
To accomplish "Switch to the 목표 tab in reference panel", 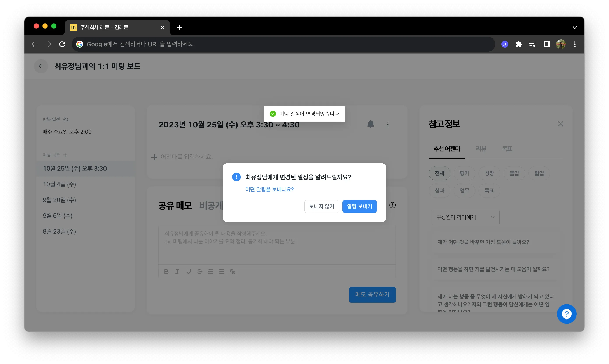I will pyautogui.click(x=507, y=149).
